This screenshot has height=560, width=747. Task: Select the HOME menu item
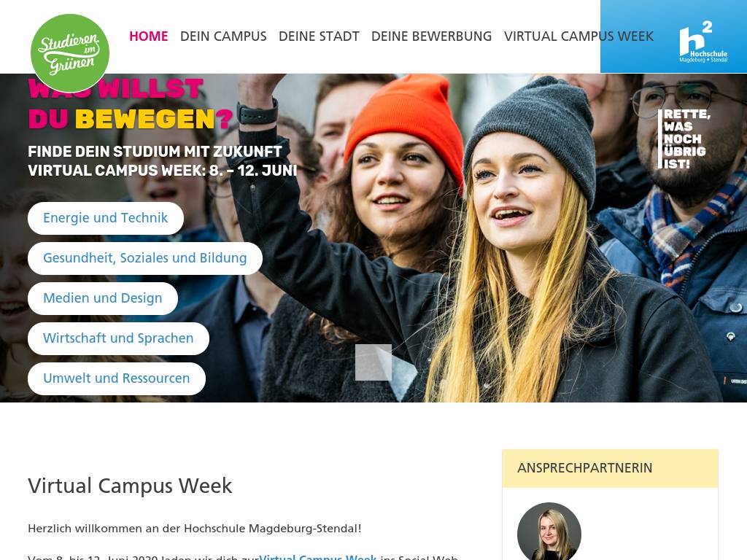[x=149, y=36]
